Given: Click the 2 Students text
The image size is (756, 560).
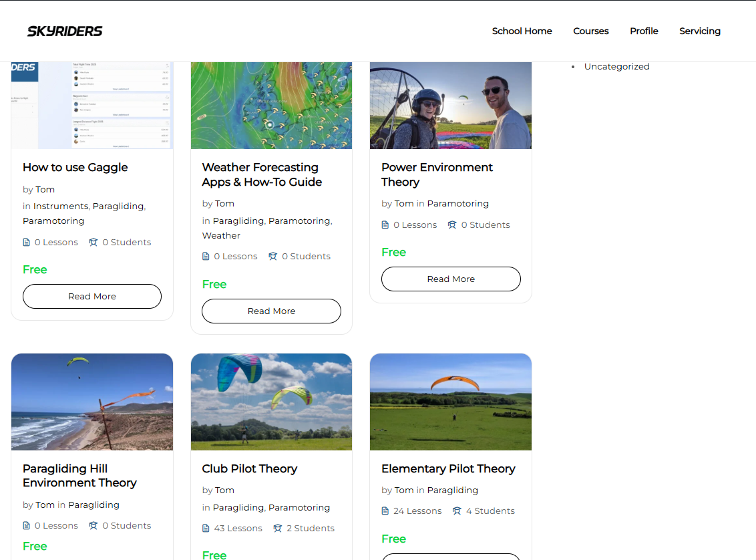Looking at the screenshot, I should pos(311,528).
